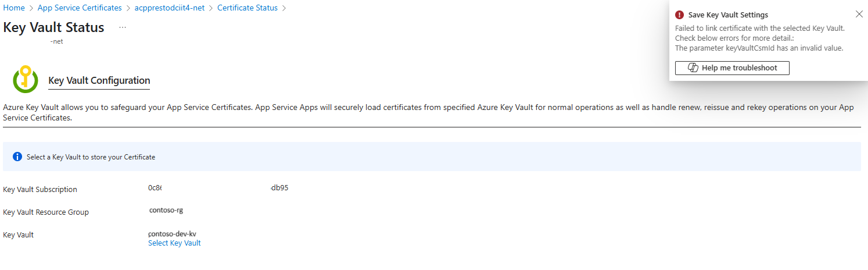The height and width of the screenshot is (270, 868).
Task: Return to Certificate Status breadcrumb
Action: click(248, 8)
